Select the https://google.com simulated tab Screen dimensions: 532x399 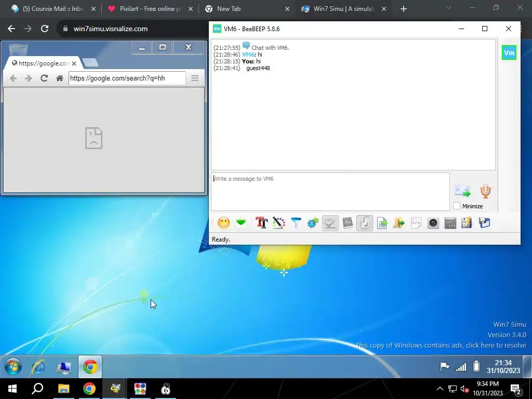click(43, 63)
